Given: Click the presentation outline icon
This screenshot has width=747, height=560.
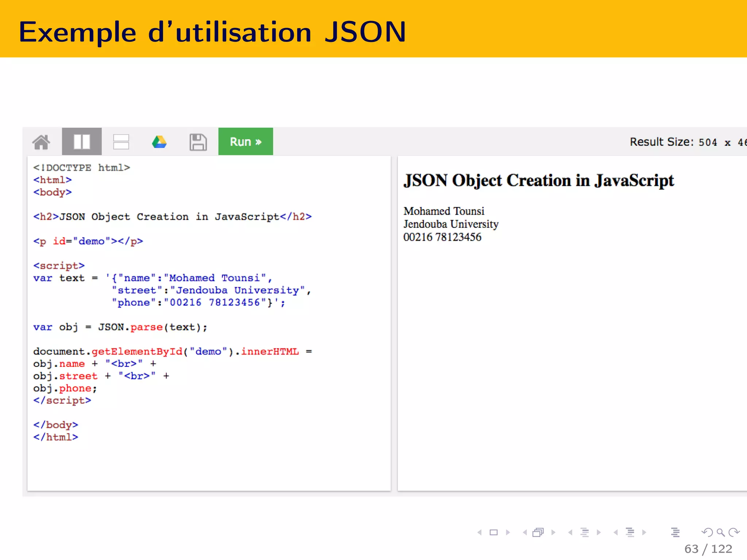Looking at the screenshot, I should [675, 533].
